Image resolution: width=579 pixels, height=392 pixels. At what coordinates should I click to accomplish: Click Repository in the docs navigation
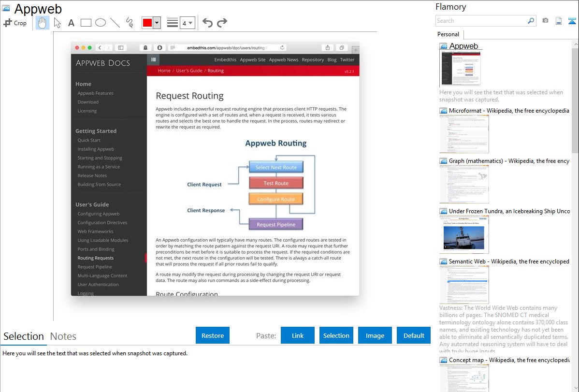313,59
